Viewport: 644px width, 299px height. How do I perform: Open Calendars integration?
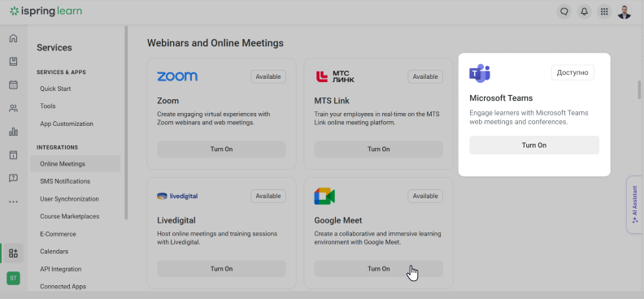click(x=54, y=251)
